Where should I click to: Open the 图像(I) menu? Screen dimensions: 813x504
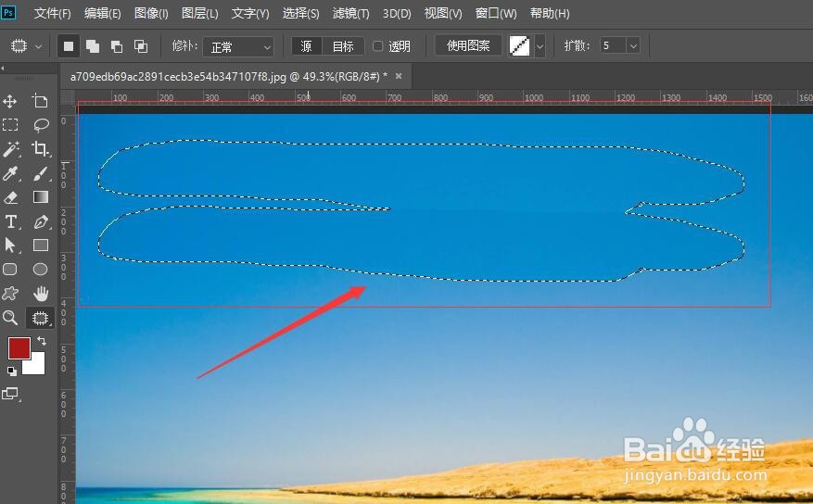click(x=151, y=14)
